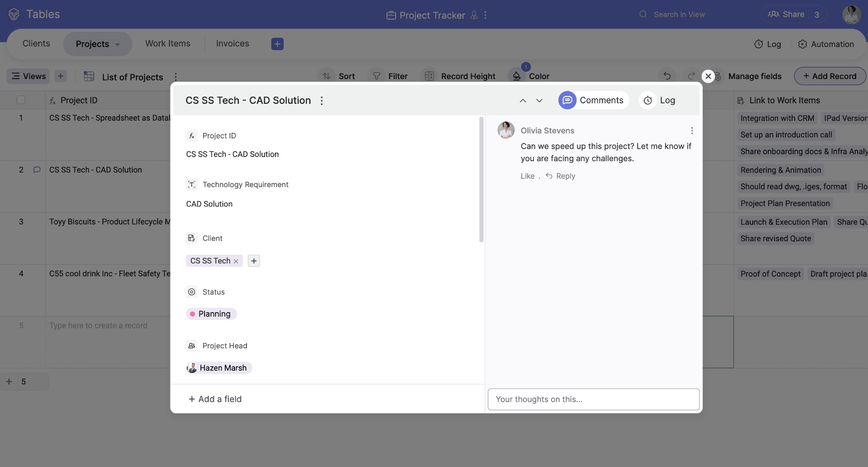Open the Planning status dropdown

211,314
